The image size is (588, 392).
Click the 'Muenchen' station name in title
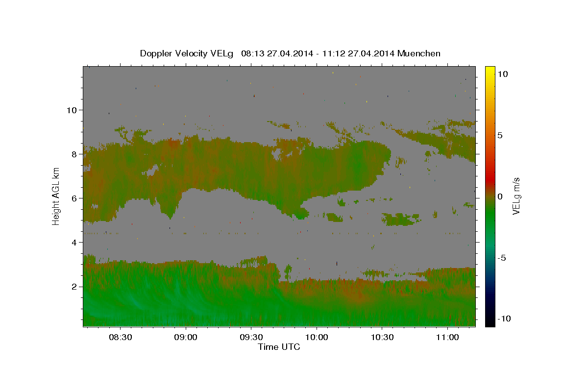click(x=419, y=53)
